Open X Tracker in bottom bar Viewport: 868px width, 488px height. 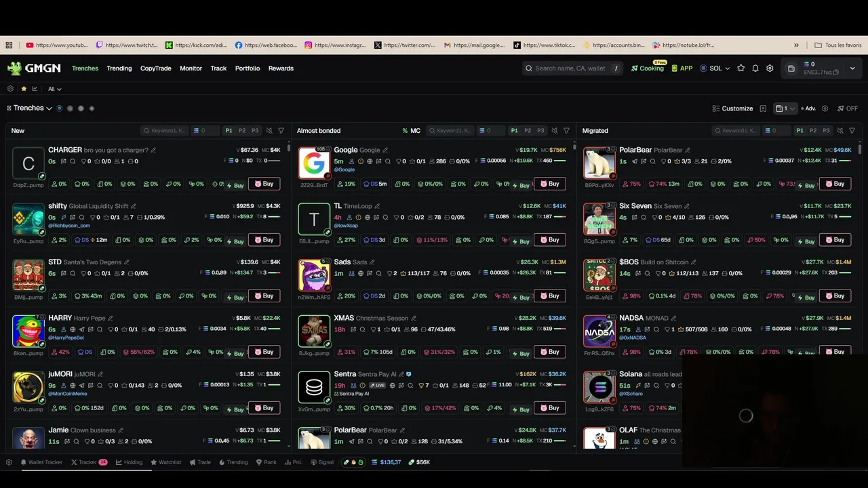point(88,462)
